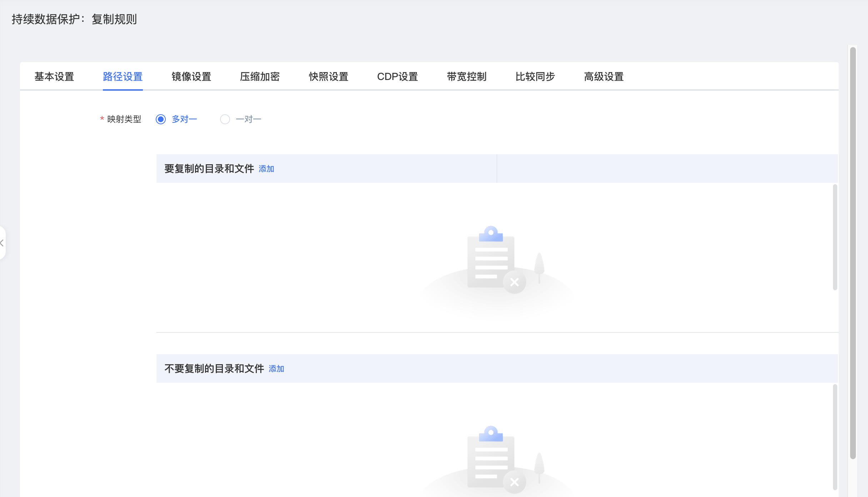Click the 映射类型 field label
Viewport: 868px width, 497px height.
click(124, 119)
